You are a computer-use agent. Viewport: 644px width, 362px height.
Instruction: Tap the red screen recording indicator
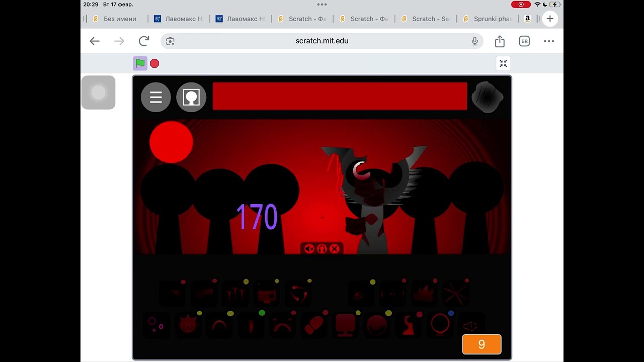click(521, 5)
